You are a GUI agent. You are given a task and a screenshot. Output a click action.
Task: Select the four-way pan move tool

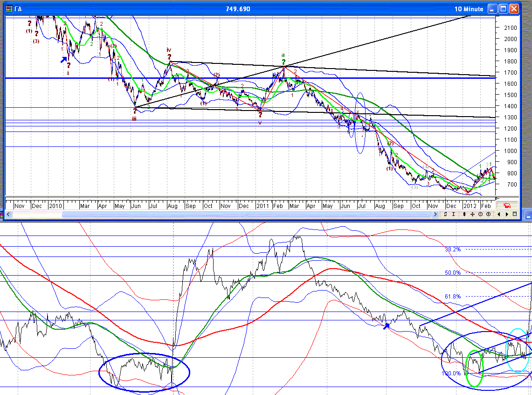pyautogui.click(x=472, y=214)
